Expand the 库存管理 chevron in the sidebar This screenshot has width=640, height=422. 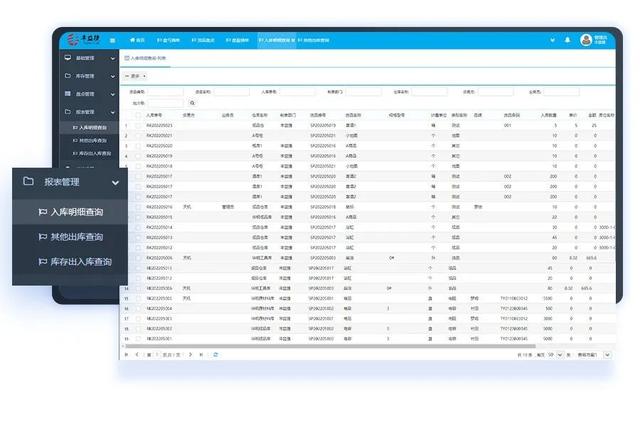coord(113,76)
